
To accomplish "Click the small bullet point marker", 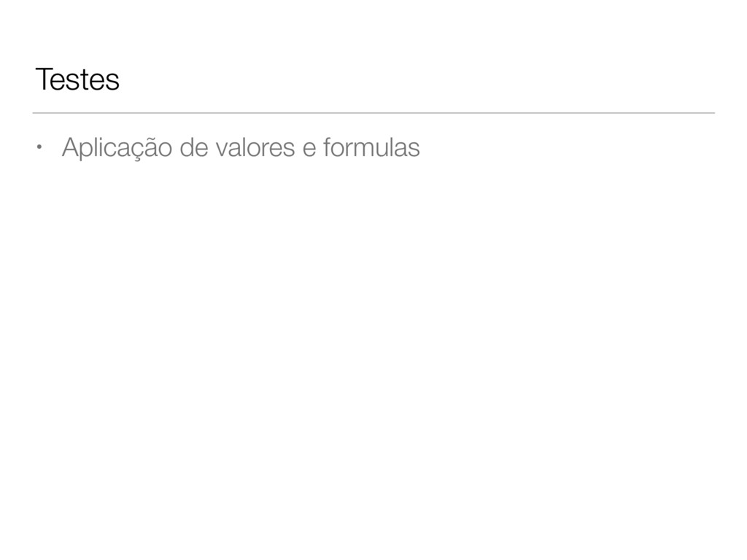I will [x=39, y=146].
